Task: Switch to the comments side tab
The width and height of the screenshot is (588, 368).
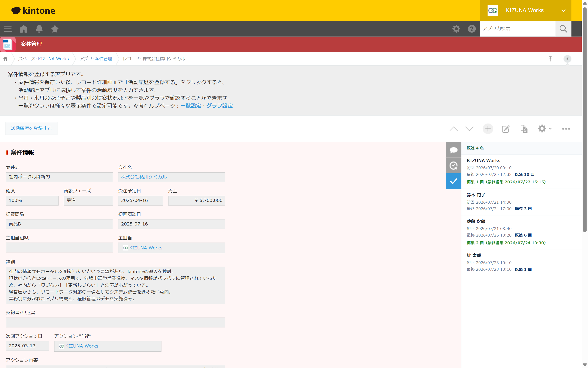Action: pos(453,150)
